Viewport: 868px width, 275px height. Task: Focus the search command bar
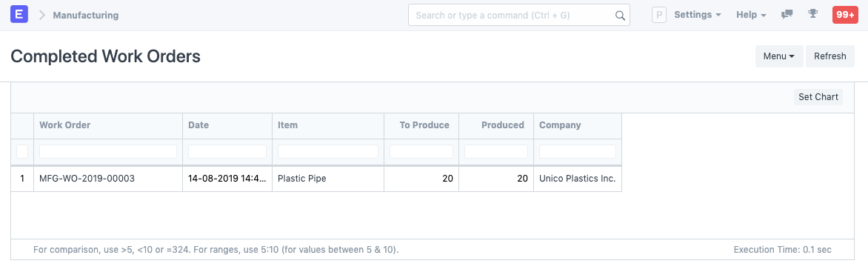pyautogui.click(x=518, y=15)
